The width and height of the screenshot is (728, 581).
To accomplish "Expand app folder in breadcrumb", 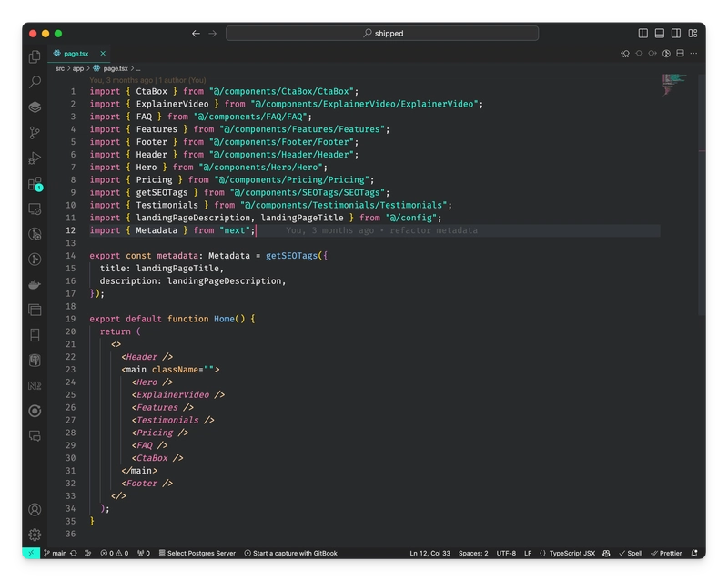I will [78, 68].
